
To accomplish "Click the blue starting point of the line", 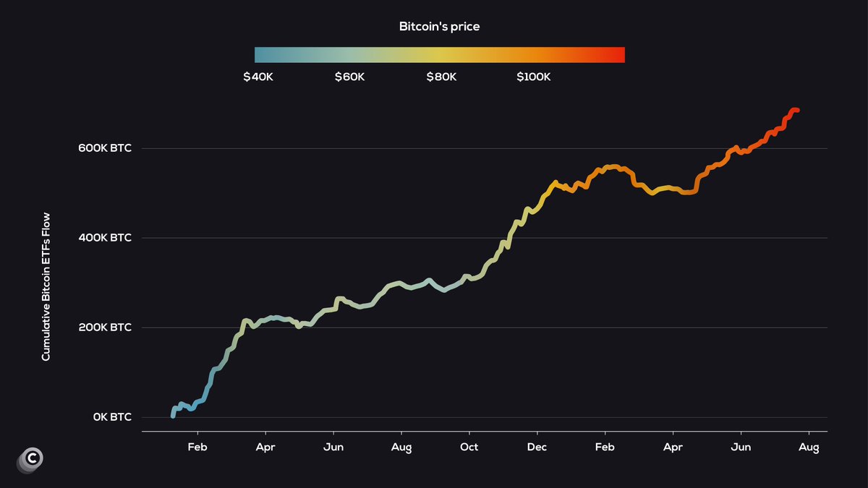I will tap(172, 416).
